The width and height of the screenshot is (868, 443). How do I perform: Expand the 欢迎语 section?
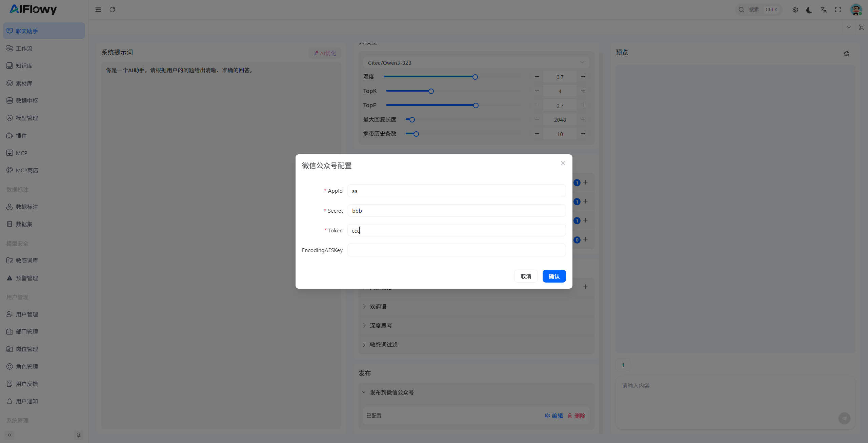click(x=378, y=306)
